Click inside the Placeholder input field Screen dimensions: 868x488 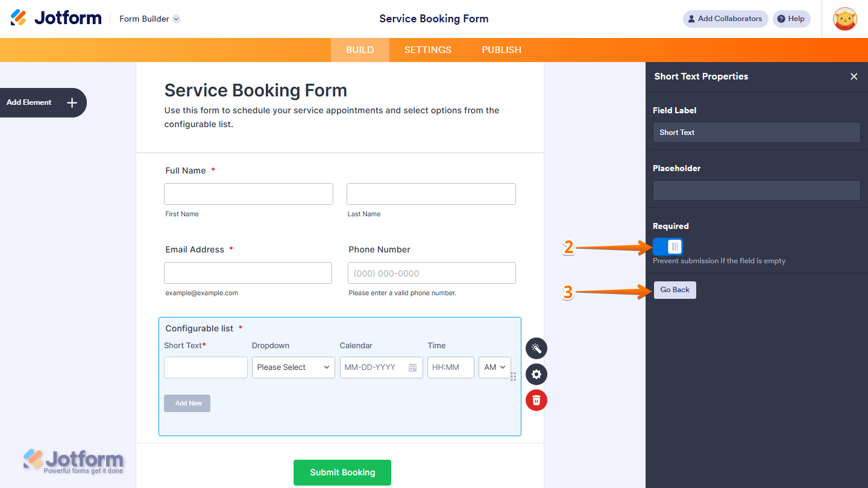(756, 190)
